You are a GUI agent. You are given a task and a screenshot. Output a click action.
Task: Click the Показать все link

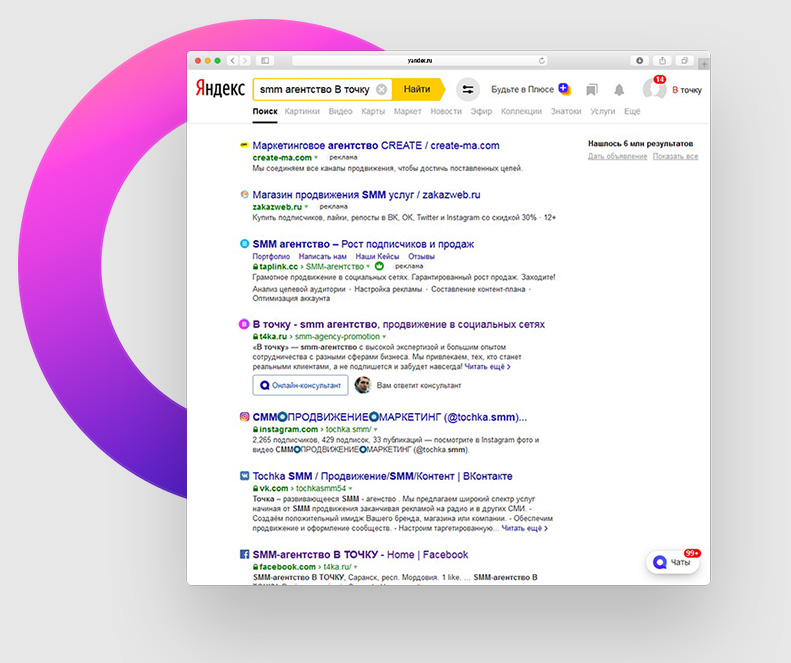tap(675, 156)
